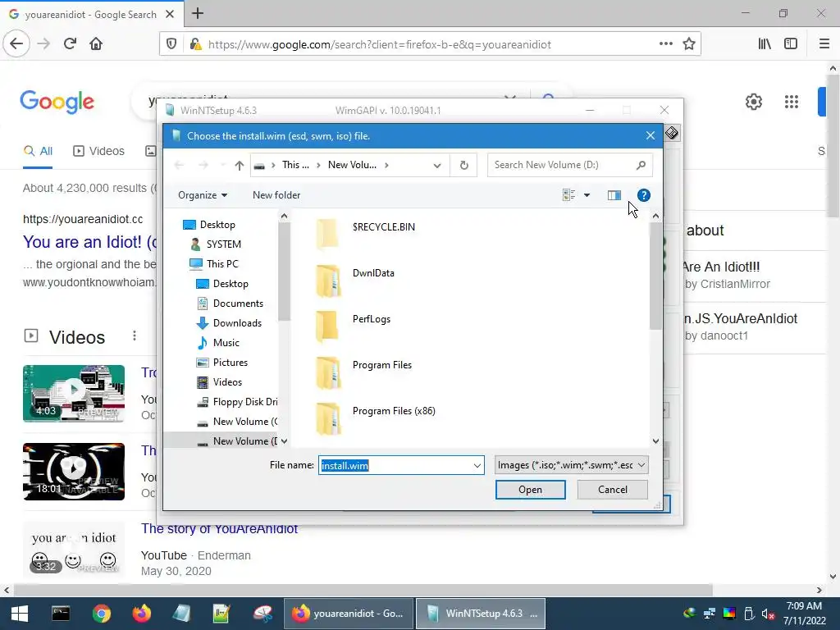Bookmark this page with star icon
Viewport: 840px width, 630px height.
coord(689,44)
